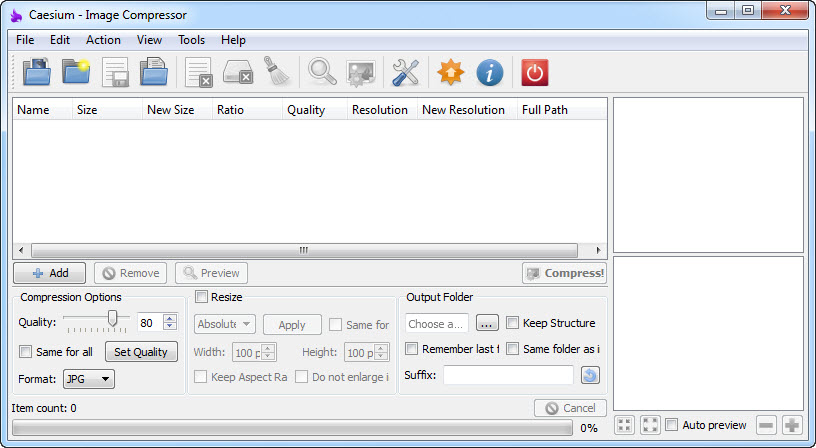Toggle the resize Same for all checkbox

pos(336,325)
